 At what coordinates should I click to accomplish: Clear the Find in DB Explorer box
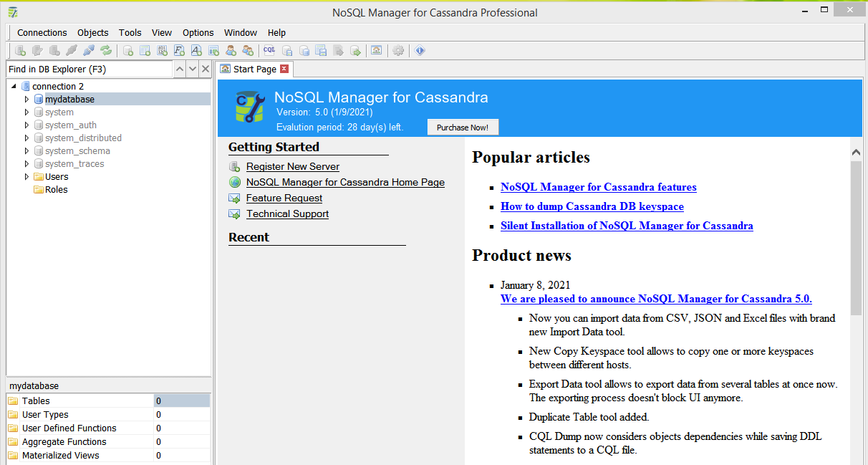(206, 69)
